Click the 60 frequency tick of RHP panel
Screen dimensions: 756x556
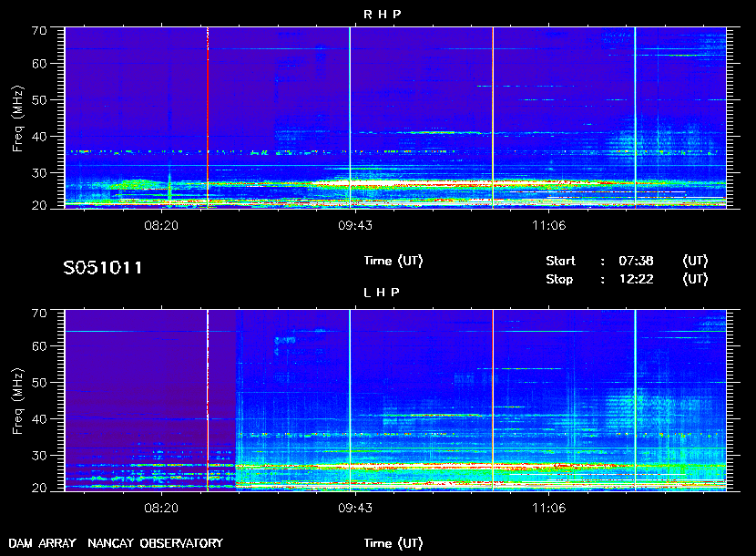point(39,64)
